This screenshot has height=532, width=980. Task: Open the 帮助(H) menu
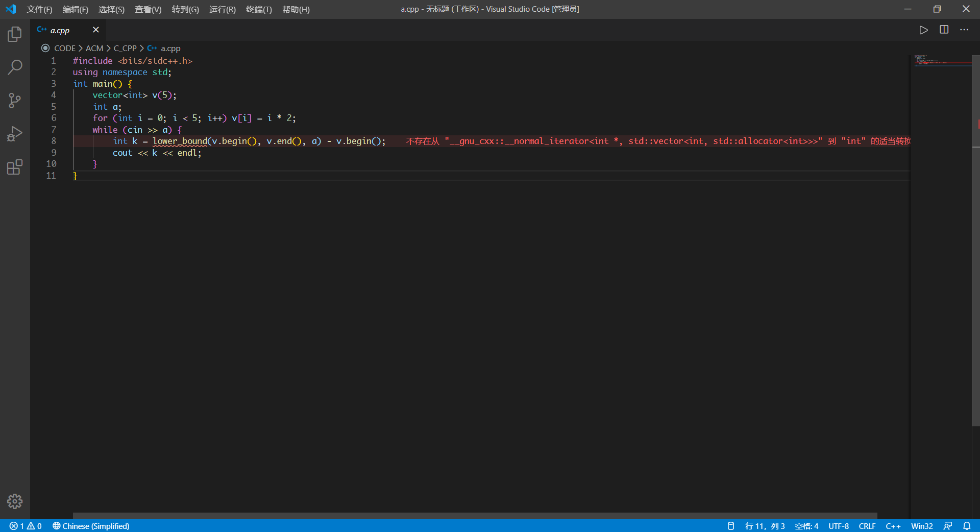point(296,9)
